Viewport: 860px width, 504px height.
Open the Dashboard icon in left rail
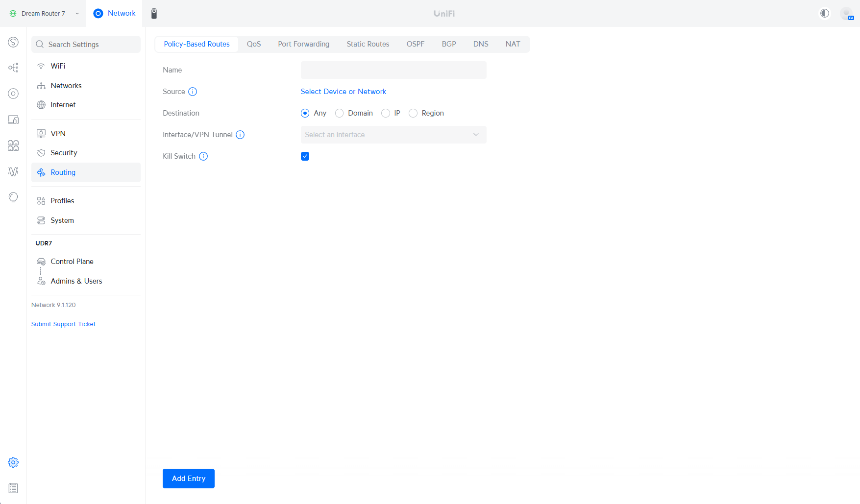(x=13, y=42)
